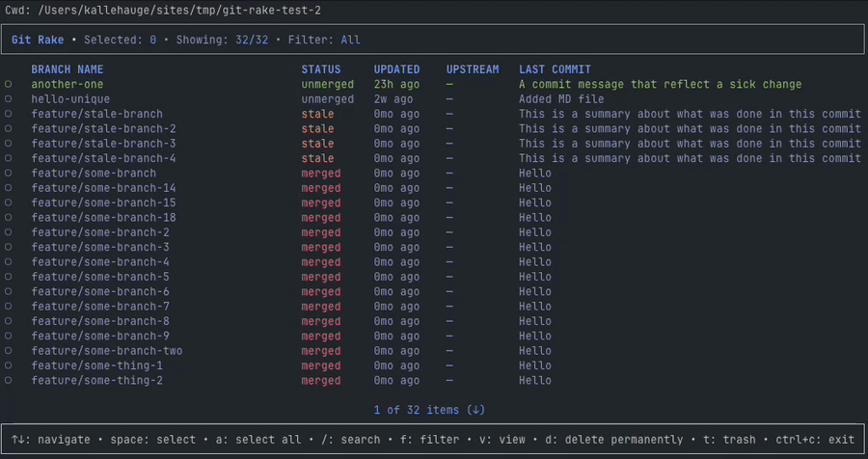Click the UPDATED column header
This screenshot has width=868, height=459.
[x=397, y=69]
